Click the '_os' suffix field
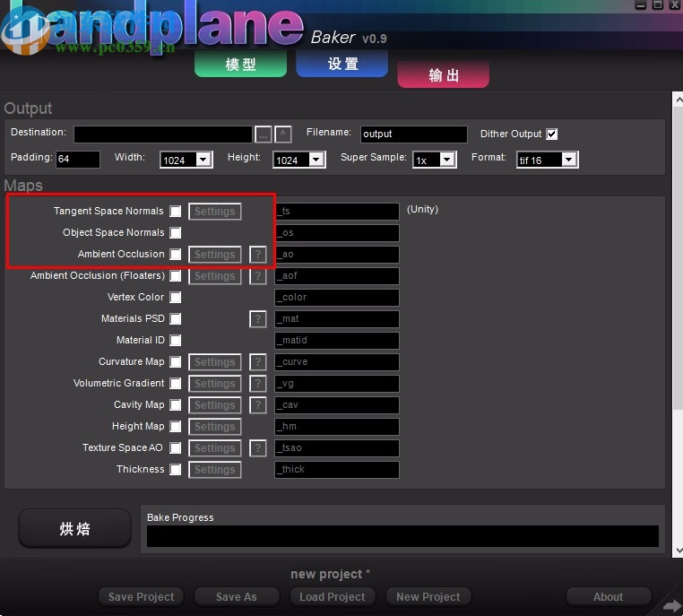The width and height of the screenshot is (683, 616). (337, 232)
